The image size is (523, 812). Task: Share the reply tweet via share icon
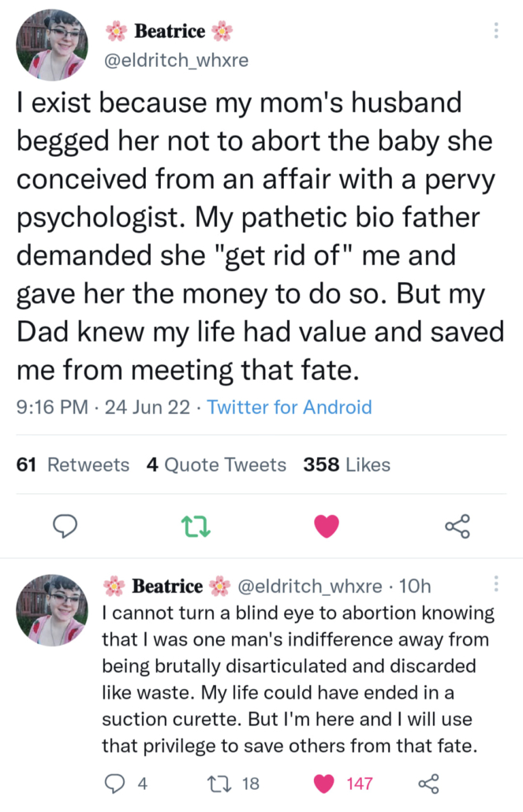click(x=427, y=784)
